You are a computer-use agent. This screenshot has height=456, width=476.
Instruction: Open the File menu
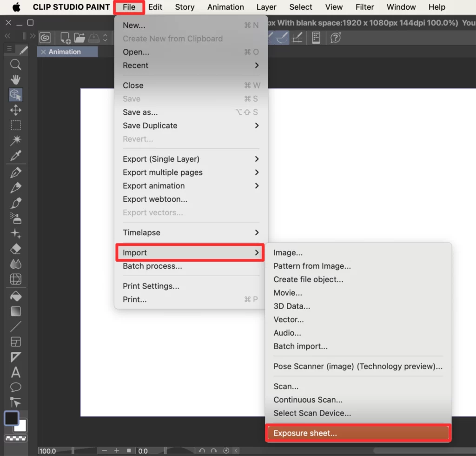129,7
